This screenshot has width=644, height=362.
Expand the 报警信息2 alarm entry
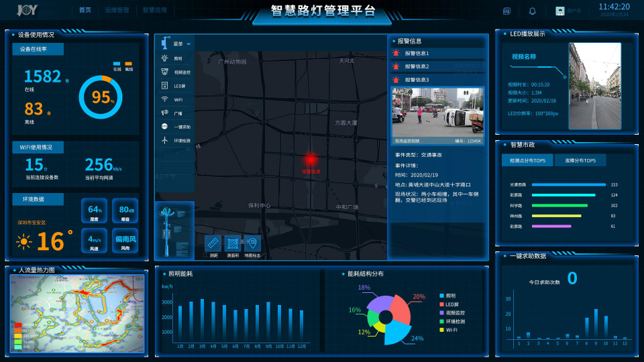coord(437,66)
